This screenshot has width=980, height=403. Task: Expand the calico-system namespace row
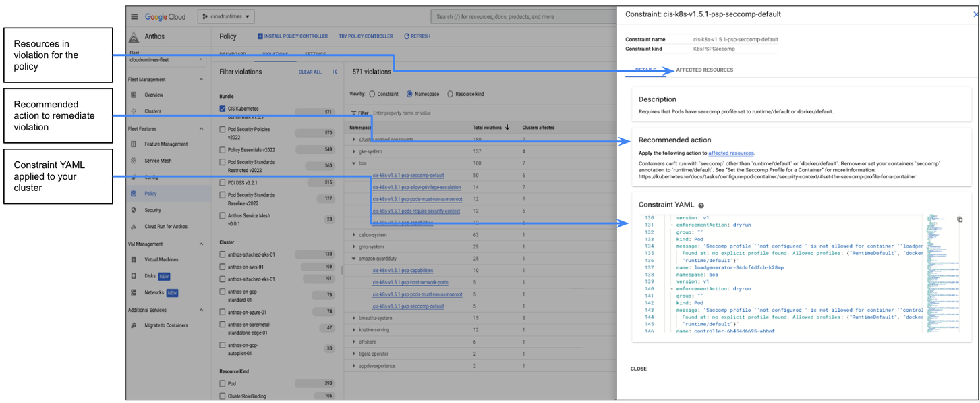tap(353, 235)
